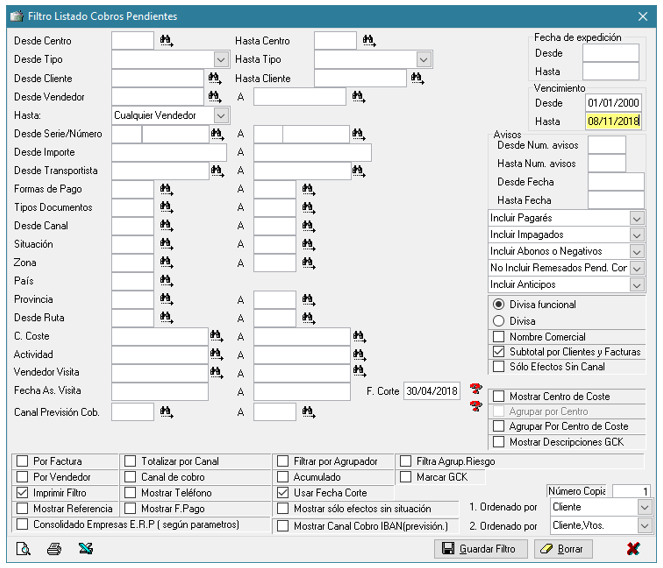Uncheck Imprimir Filtro
This screenshot has width=663, height=568.
[x=22, y=493]
